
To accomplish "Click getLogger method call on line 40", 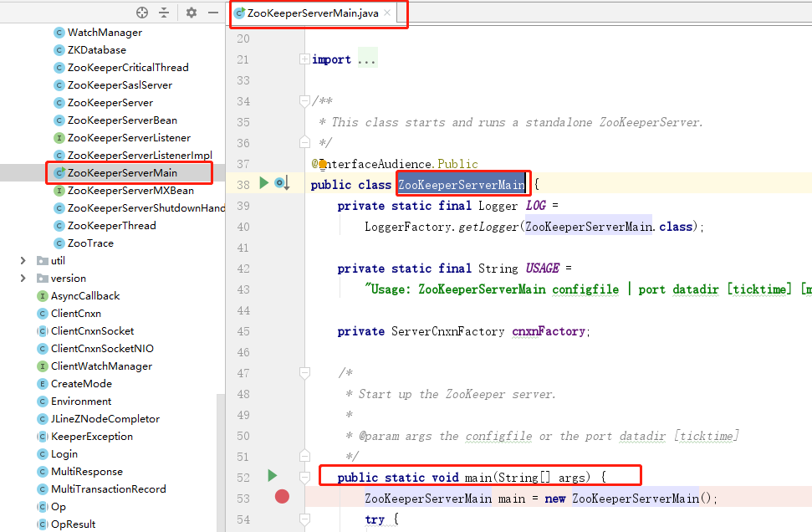I will click(x=488, y=227).
